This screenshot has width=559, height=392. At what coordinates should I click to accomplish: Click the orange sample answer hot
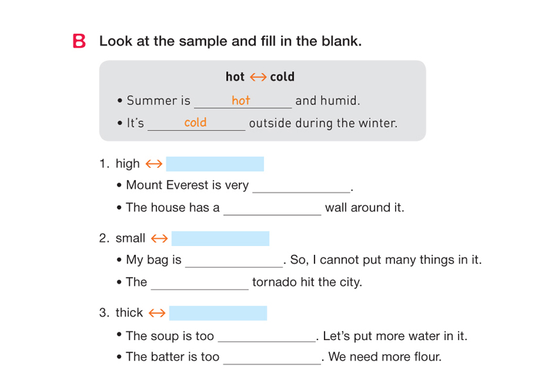coord(241,101)
